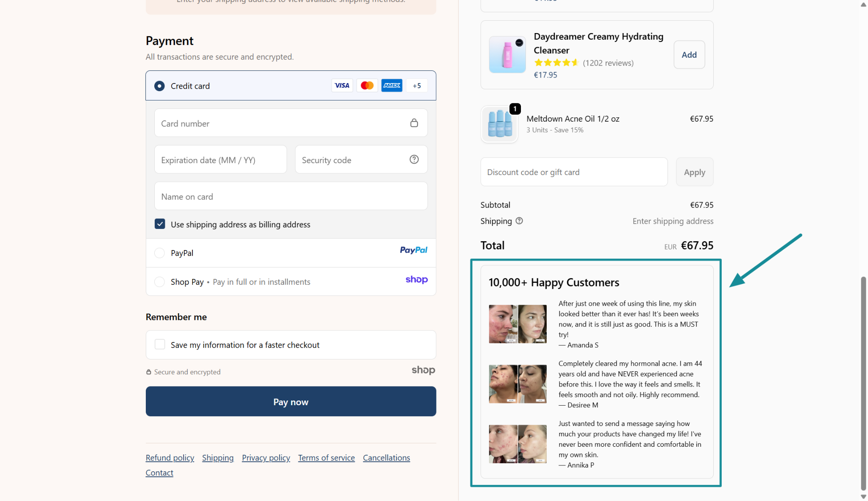This screenshot has width=868, height=501.
Task: Click the Mastercard logo
Action: tap(367, 86)
